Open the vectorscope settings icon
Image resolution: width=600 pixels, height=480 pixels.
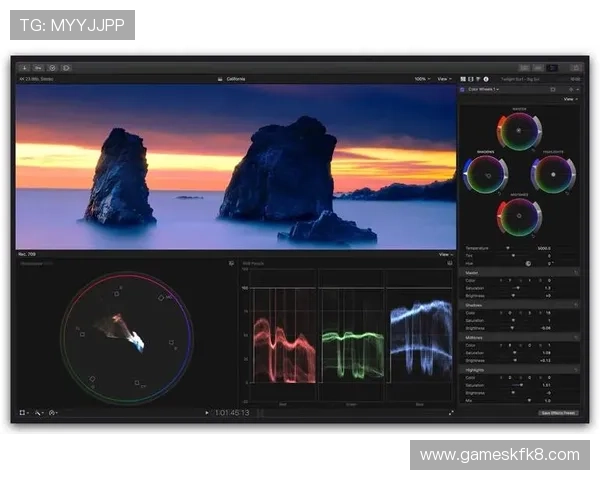point(231,264)
